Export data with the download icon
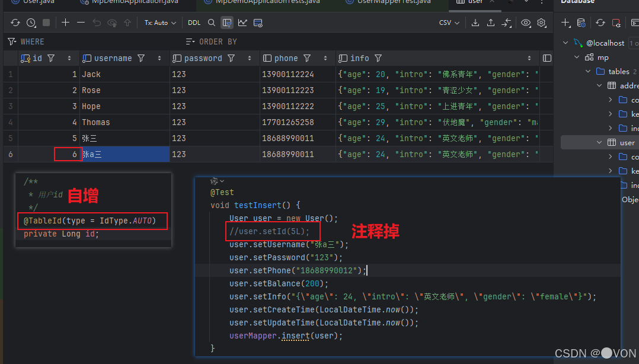Image resolution: width=639 pixels, height=364 pixels. tap(475, 23)
